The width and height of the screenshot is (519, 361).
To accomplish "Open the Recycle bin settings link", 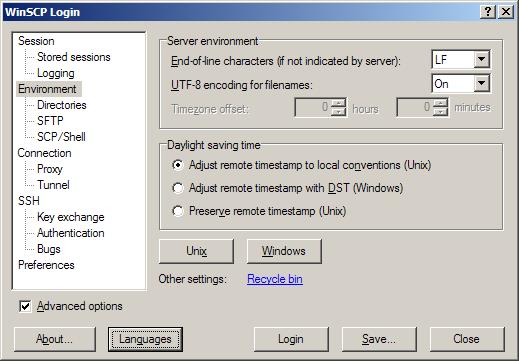I will coord(275,279).
